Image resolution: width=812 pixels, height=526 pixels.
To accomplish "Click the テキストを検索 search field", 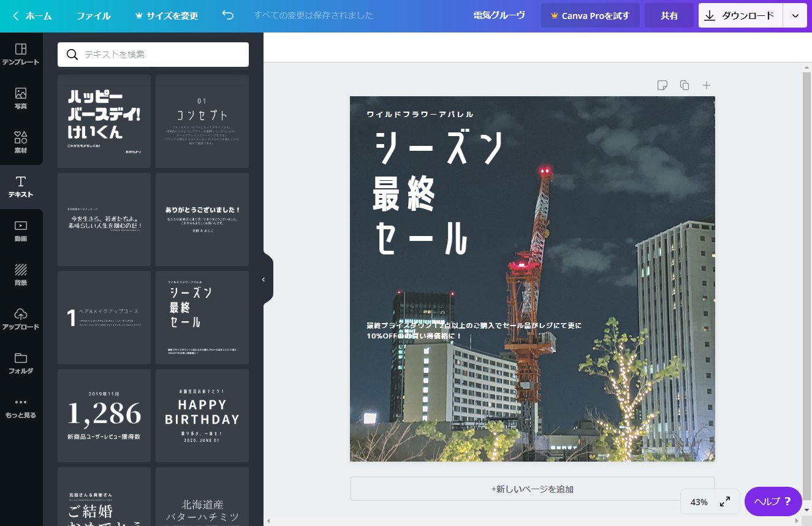I will (x=153, y=55).
